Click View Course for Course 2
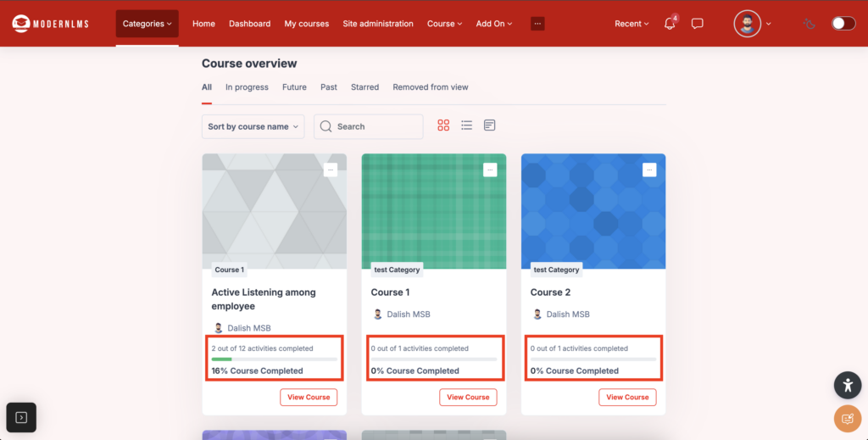 (x=627, y=397)
